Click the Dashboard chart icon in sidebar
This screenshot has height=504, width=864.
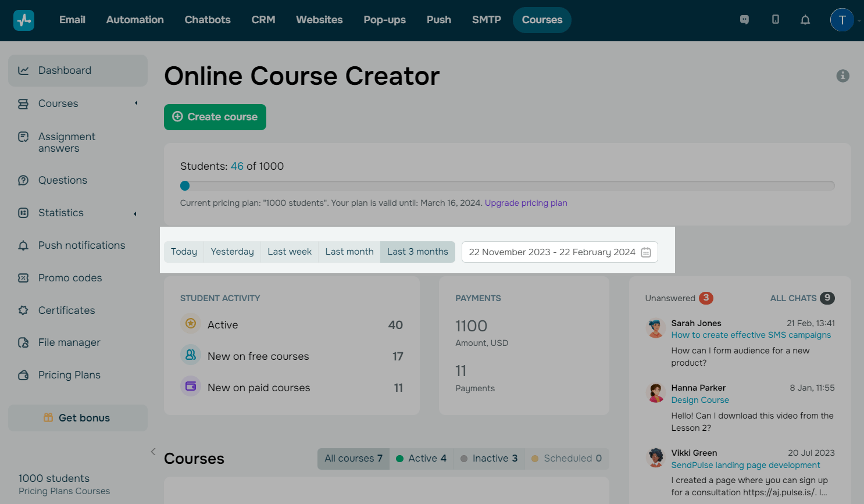tap(23, 70)
